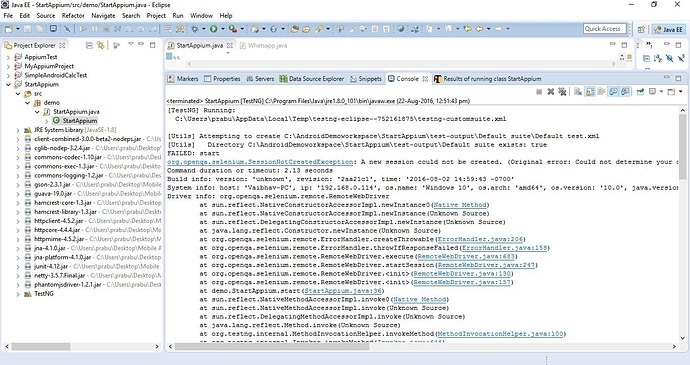
Task: Open the Window menu
Action: (x=202, y=15)
